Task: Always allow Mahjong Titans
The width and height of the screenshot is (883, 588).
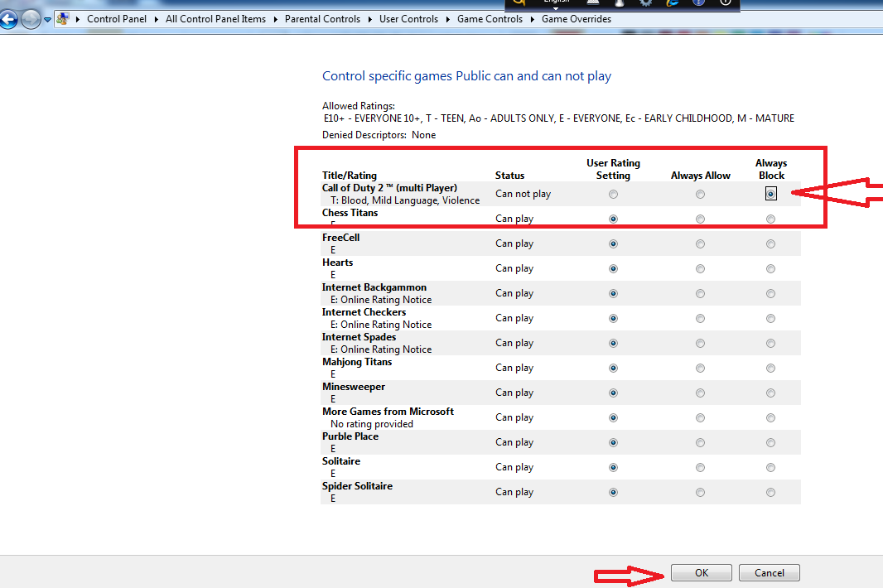Action: pos(700,368)
